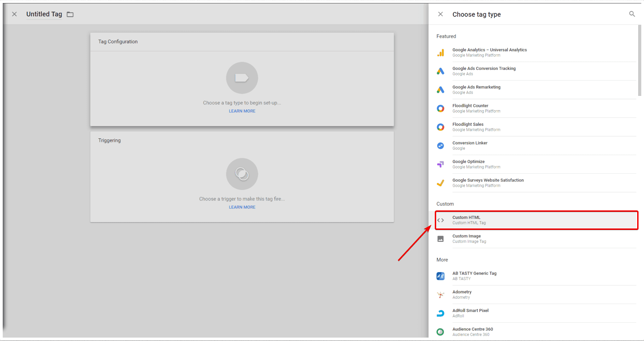Click the Google Ads Conversion Tracking icon
Screen dimensions: 644x341
[441, 71]
